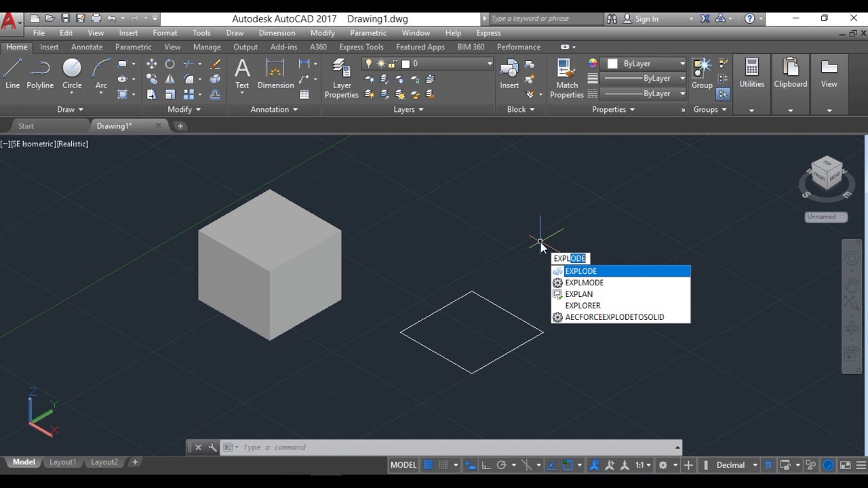Click Match Properties tool

(567, 78)
